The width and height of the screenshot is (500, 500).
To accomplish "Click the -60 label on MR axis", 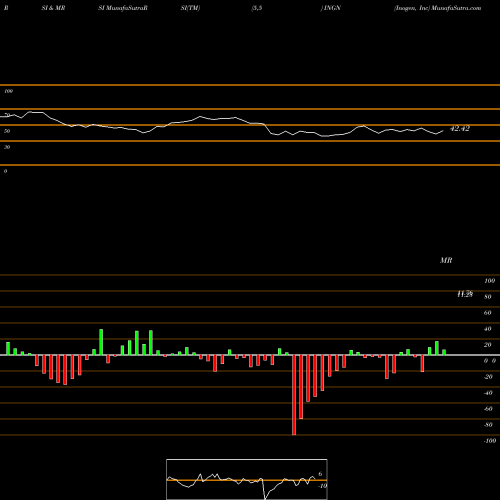I will tap(488, 409).
